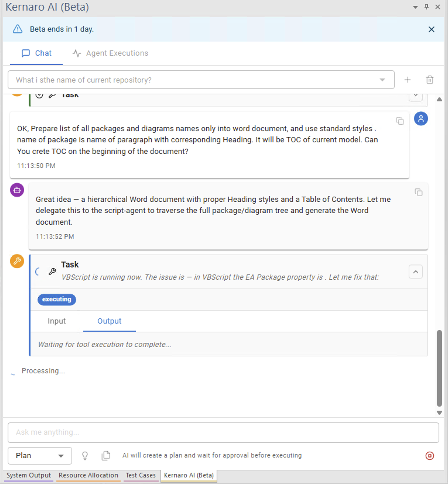Open the conversation selector combo box

(x=201, y=80)
